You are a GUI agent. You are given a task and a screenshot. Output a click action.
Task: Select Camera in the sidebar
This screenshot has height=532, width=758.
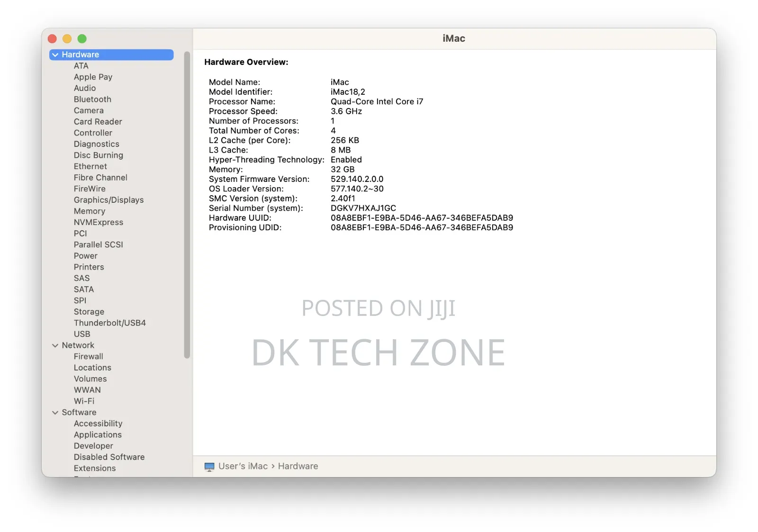point(89,110)
